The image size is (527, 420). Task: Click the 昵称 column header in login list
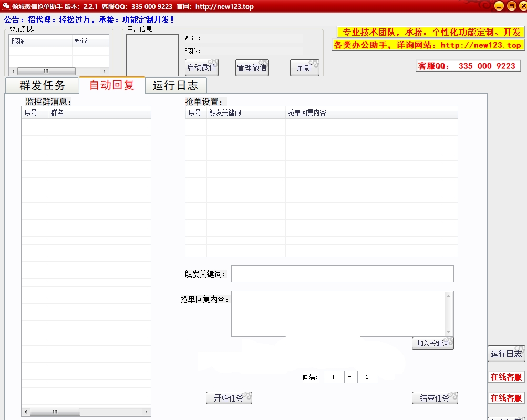coord(40,41)
